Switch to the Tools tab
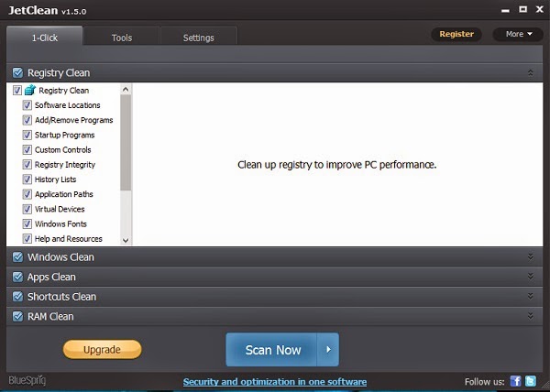Viewport: 550px width, 392px height. tap(122, 38)
